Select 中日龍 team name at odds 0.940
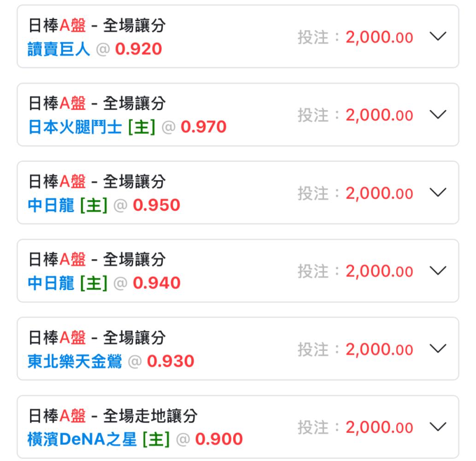The image size is (476, 461). point(51,283)
